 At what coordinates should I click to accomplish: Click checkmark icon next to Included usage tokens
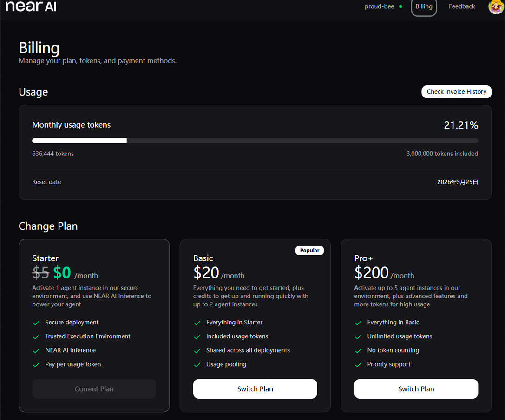coord(197,336)
